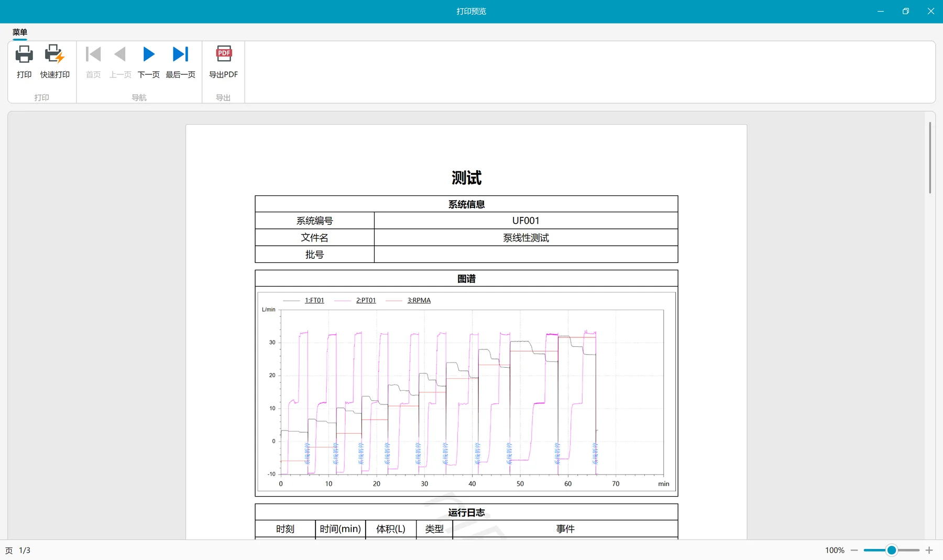
Task: Click the zoom slider handle
Action: pyautogui.click(x=891, y=550)
